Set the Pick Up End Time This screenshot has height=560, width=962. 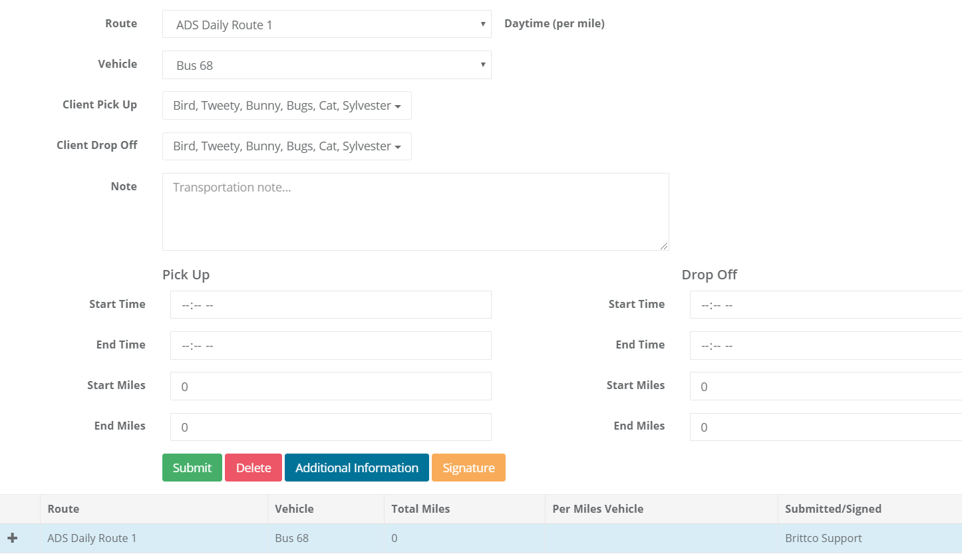click(331, 346)
